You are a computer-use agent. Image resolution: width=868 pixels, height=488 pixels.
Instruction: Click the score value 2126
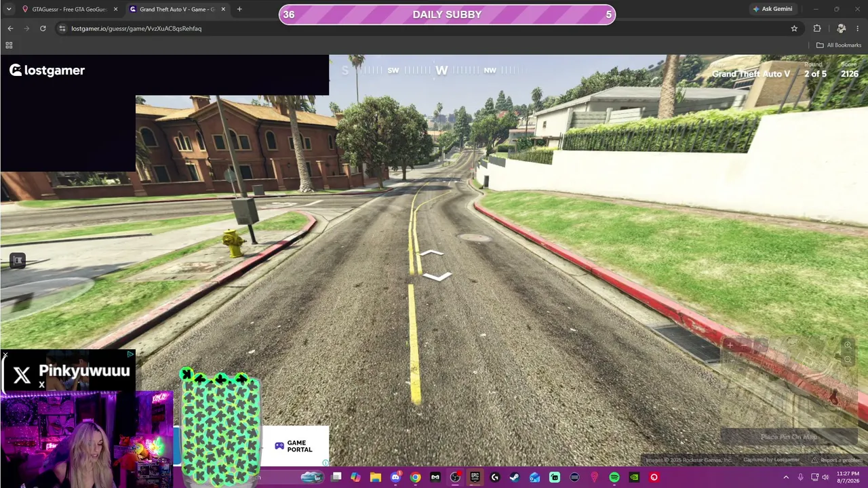click(850, 74)
